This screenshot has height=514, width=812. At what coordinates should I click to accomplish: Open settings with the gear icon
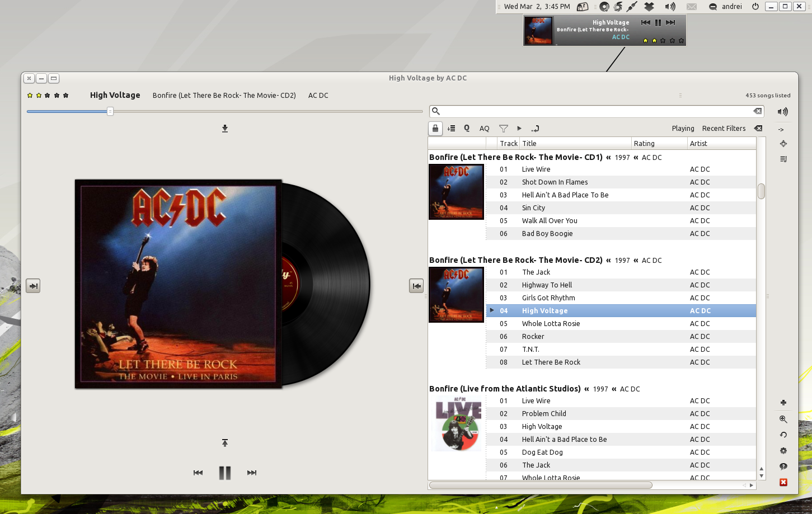tap(783, 451)
